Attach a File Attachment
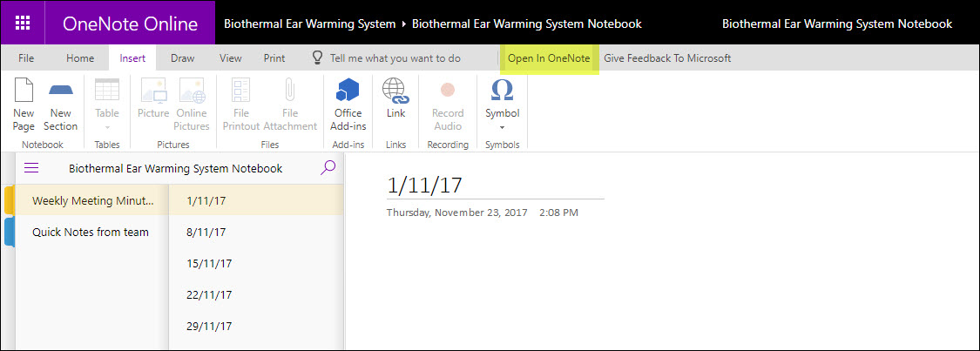 [x=290, y=104]
